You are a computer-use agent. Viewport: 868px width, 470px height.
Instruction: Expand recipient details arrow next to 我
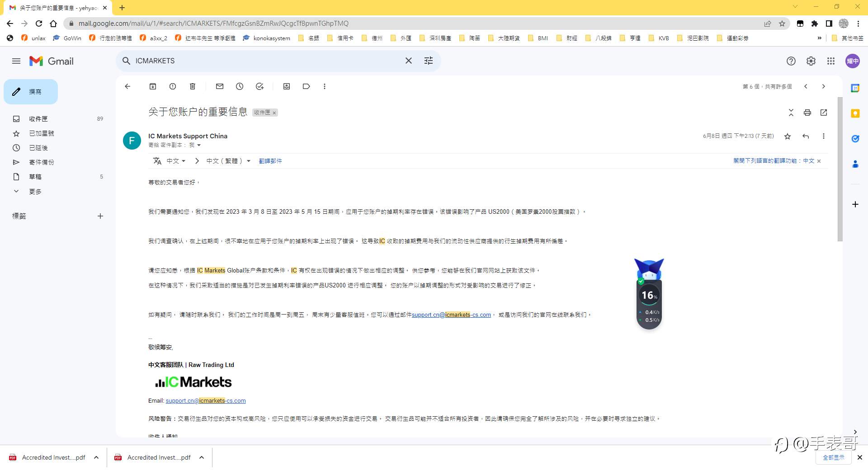click(x=199, y=145)
